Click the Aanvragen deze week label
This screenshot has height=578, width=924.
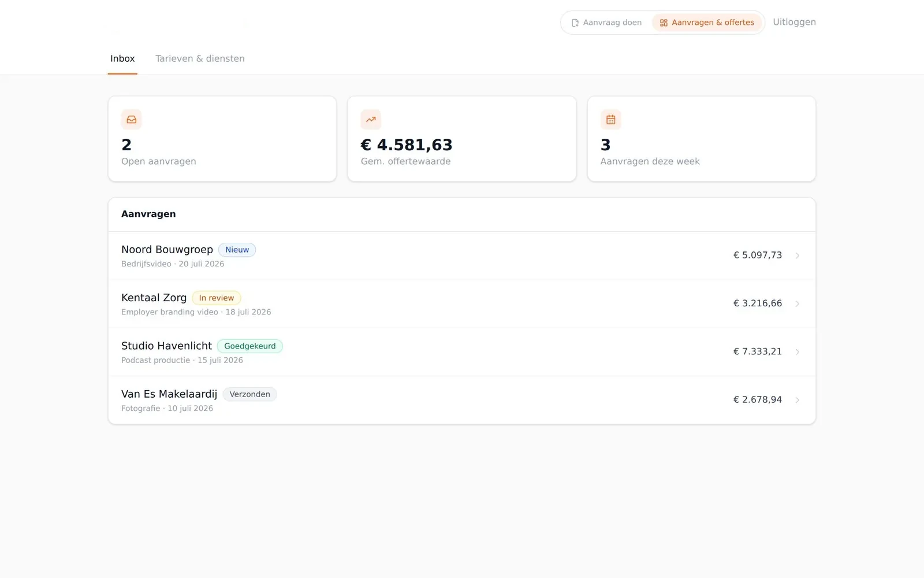pyautogui.click(x=650, y=161)
